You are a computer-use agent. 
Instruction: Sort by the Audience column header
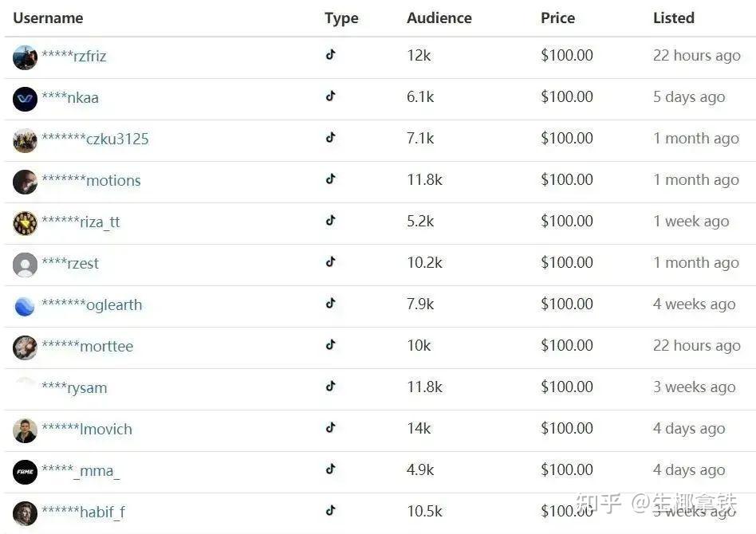pos(439,18)
